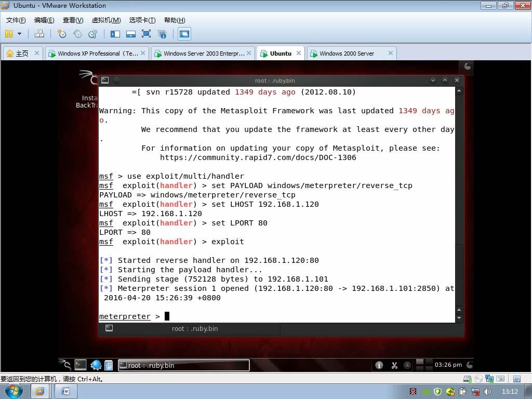Expand hidden tray icons arrow
Image resolution: width=532 pixels, height=399 pixels.
click(407, 365)
